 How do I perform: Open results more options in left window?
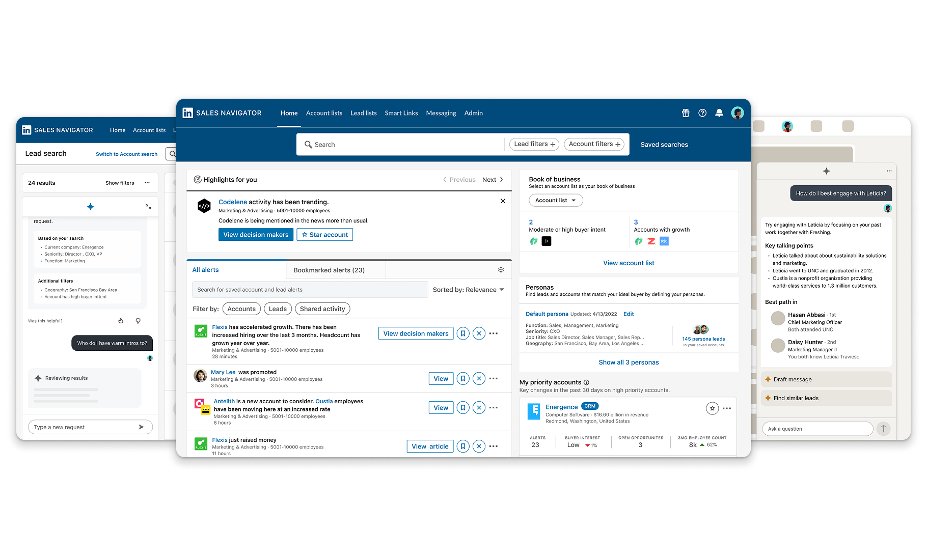tap(147, 183)
